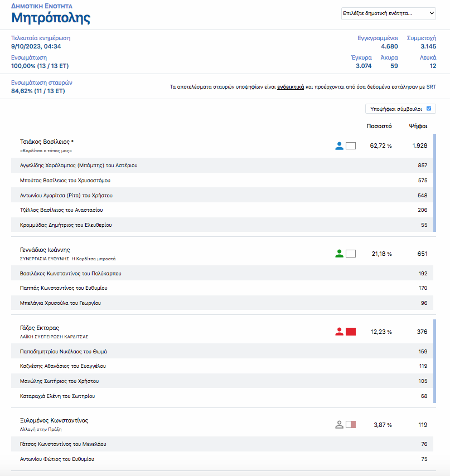The height and width of the screenshot is (476, 450).
Task: Click red color box beside Γάζος Εκτορας
Action: coord(351,332)
